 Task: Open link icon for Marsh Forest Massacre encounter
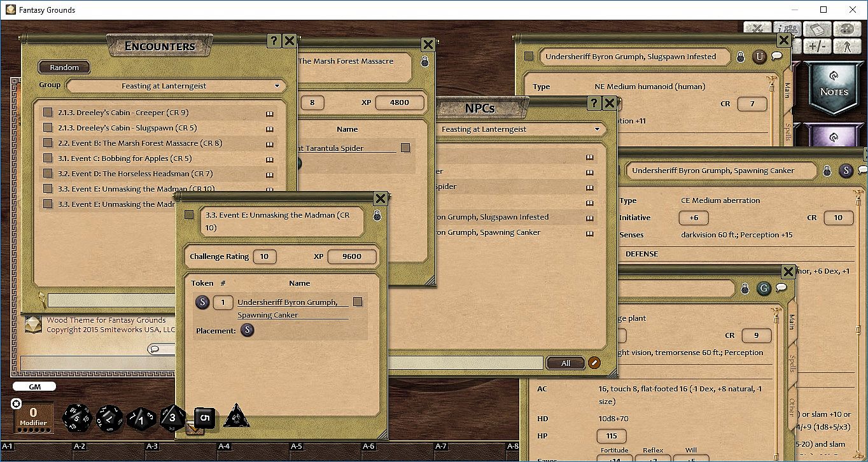point(269,144)
